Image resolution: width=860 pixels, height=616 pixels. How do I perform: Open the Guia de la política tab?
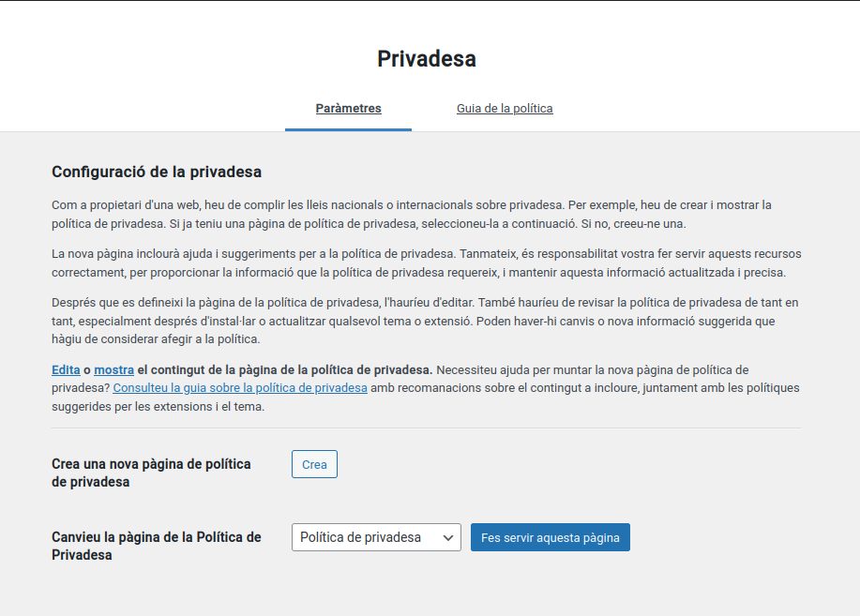tap(505, 109)
